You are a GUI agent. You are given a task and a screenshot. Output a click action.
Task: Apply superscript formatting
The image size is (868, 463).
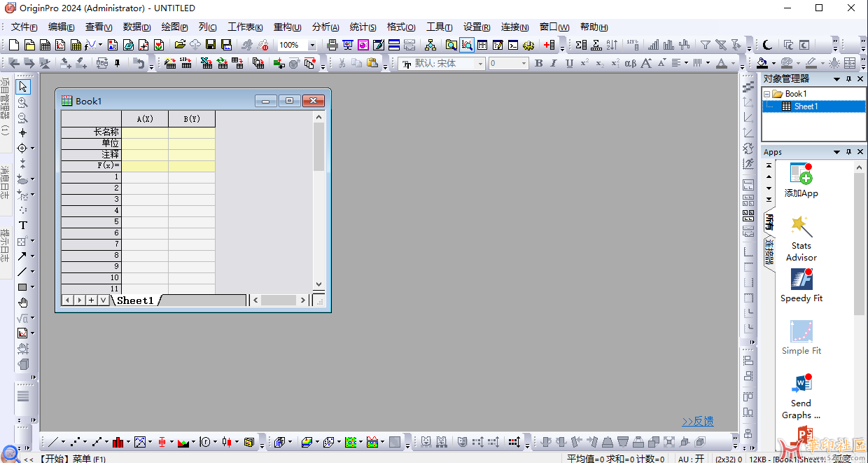tap(584, 64)
